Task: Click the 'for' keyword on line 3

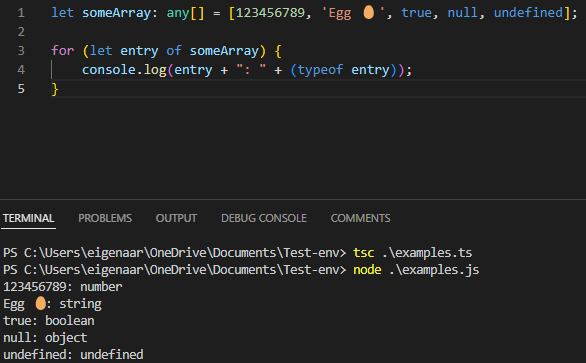Action: [63, 51]
